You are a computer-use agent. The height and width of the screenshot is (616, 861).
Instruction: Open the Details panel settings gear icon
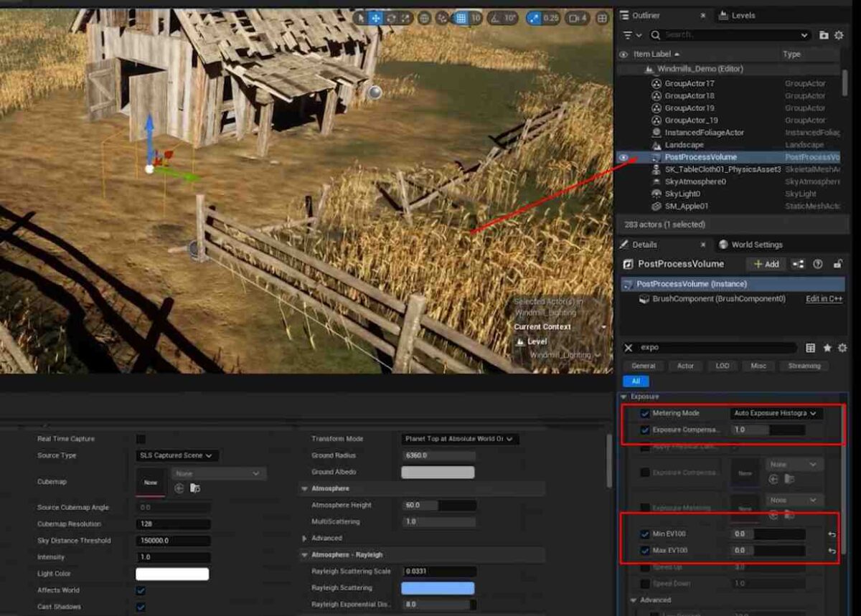tap(842, 348)
